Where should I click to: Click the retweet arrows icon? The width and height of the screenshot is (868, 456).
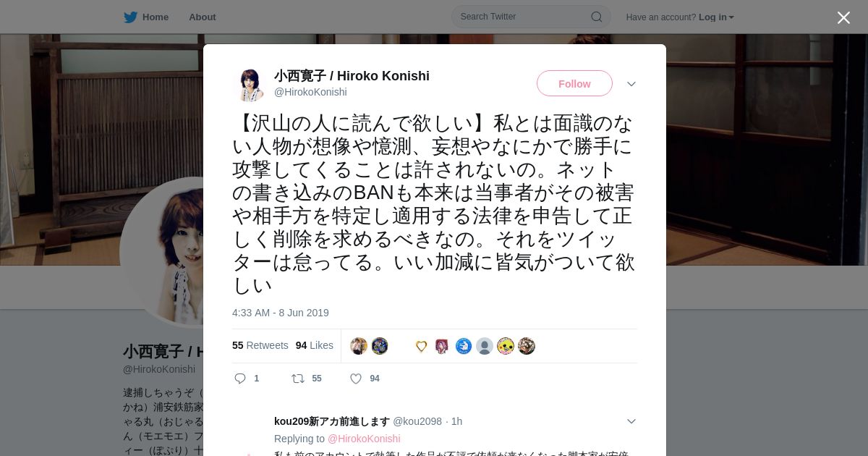297,379
